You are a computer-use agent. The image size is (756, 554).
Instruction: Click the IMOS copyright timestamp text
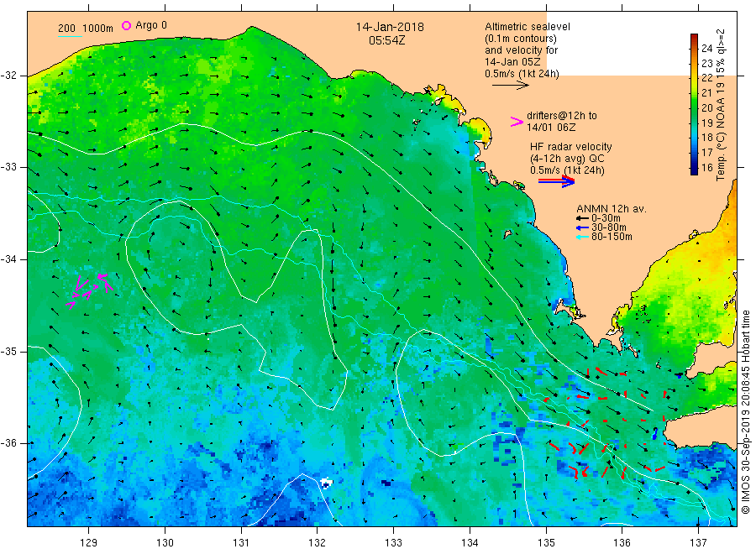[745, 412]
